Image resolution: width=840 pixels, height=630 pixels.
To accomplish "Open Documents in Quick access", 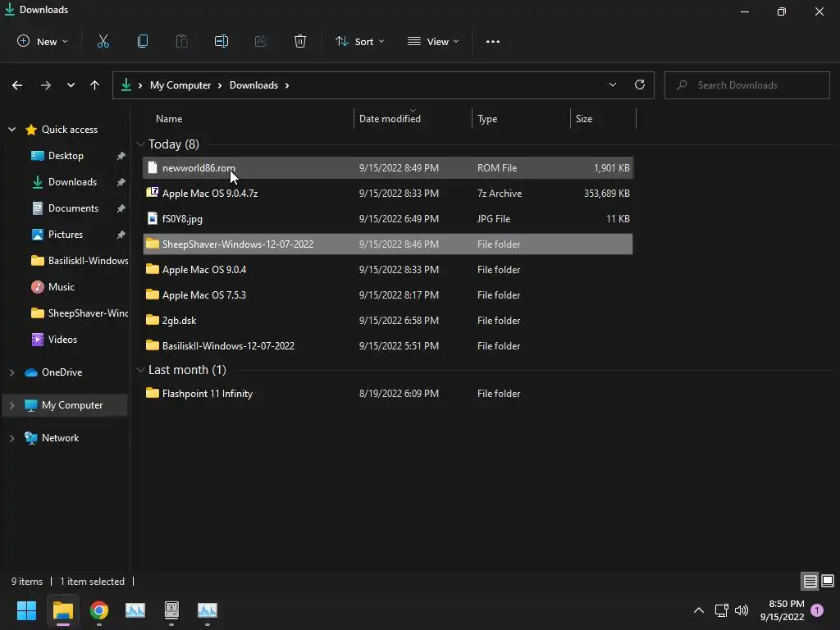I will 73,208.
